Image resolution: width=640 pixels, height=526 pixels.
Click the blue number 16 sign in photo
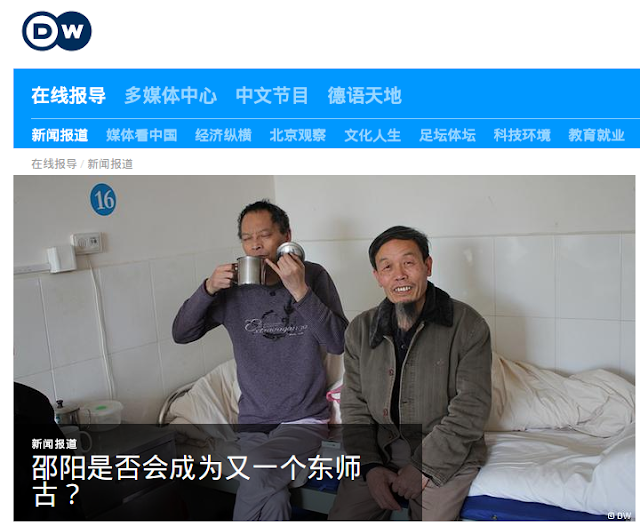(x=103, y=200)
